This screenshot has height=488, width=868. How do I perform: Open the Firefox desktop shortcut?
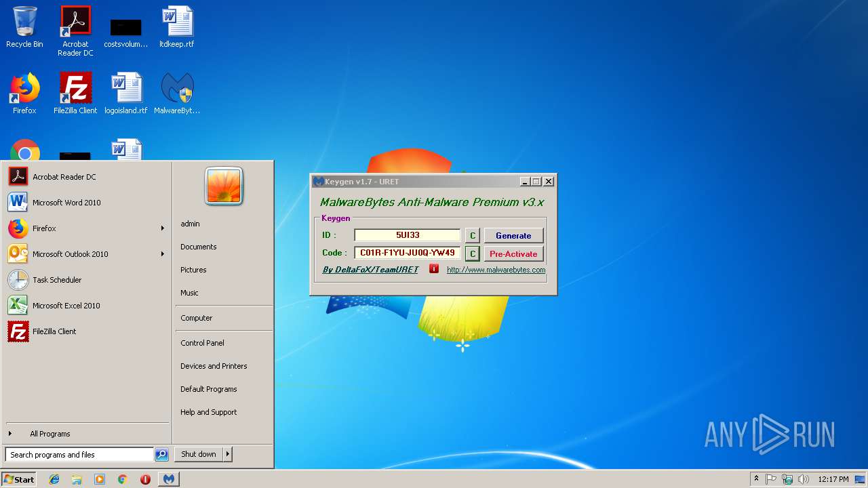(x=24, y=94)
